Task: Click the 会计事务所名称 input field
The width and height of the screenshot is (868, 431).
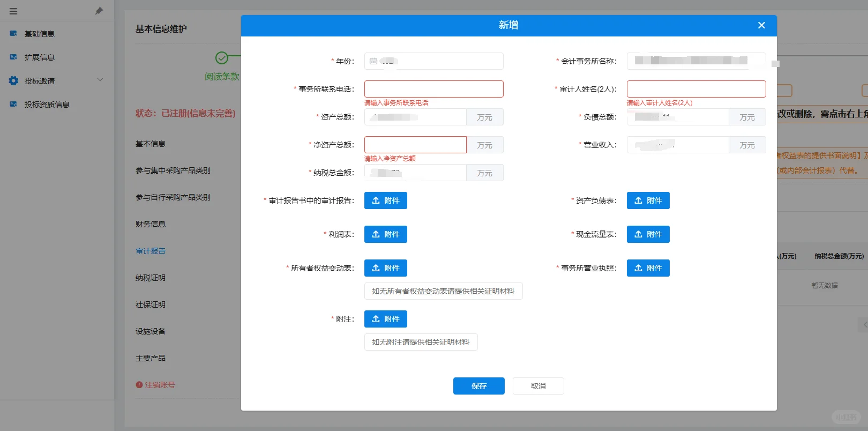Action: coord(697,61)
